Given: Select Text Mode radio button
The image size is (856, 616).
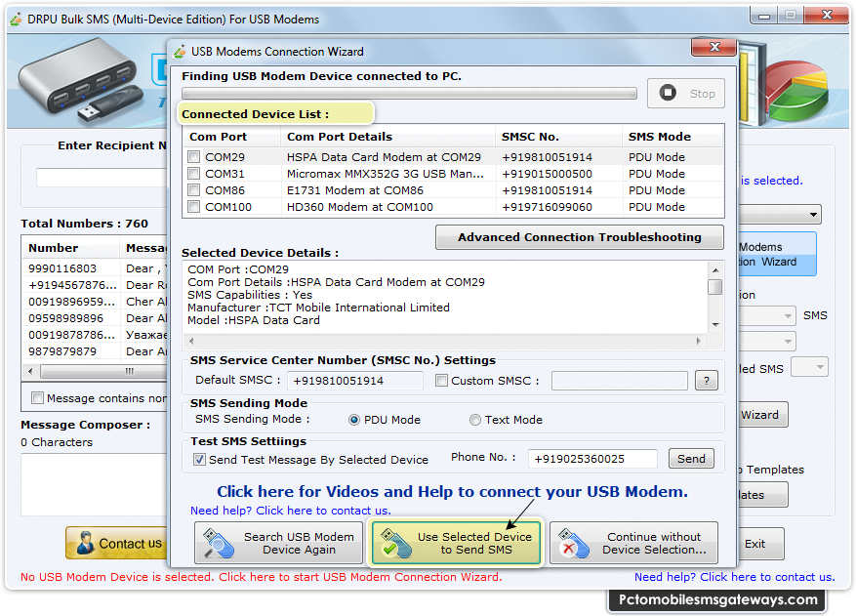Looking at the screenshot, I should pyautogui.click(x=475, y=420).
